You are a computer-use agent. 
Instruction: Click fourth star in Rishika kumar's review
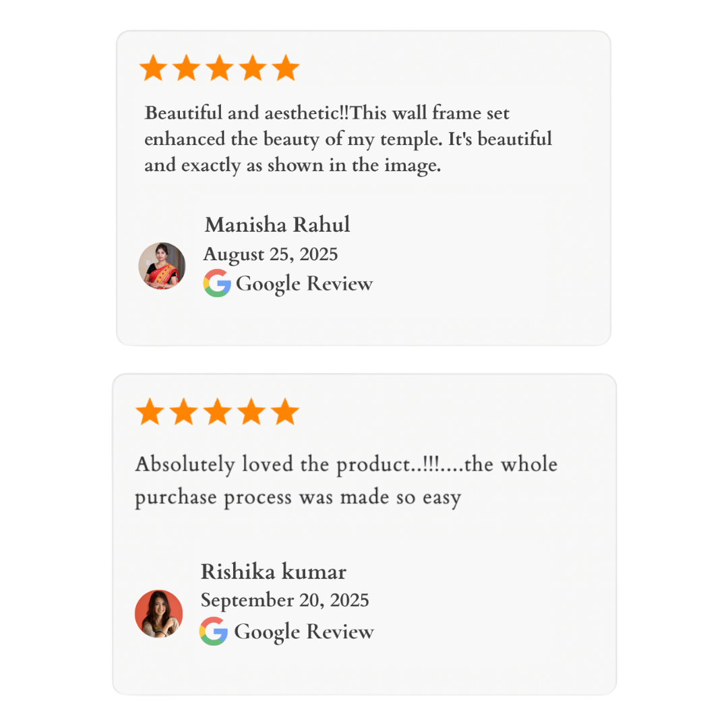pos(251,412)
